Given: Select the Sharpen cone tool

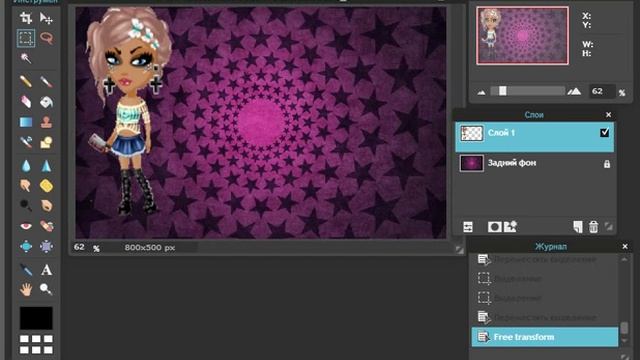Looking at the screenshot, I should tap(46, 166).
